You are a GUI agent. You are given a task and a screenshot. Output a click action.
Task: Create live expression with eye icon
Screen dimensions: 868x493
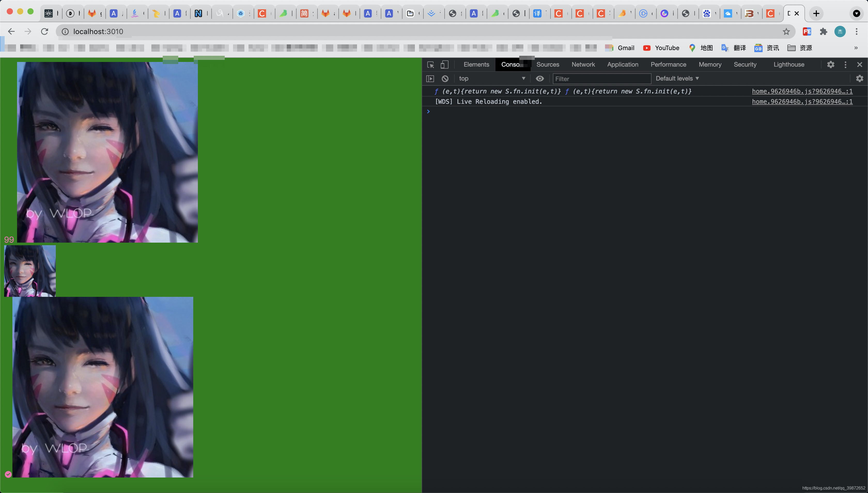click(x=540, y=78)
